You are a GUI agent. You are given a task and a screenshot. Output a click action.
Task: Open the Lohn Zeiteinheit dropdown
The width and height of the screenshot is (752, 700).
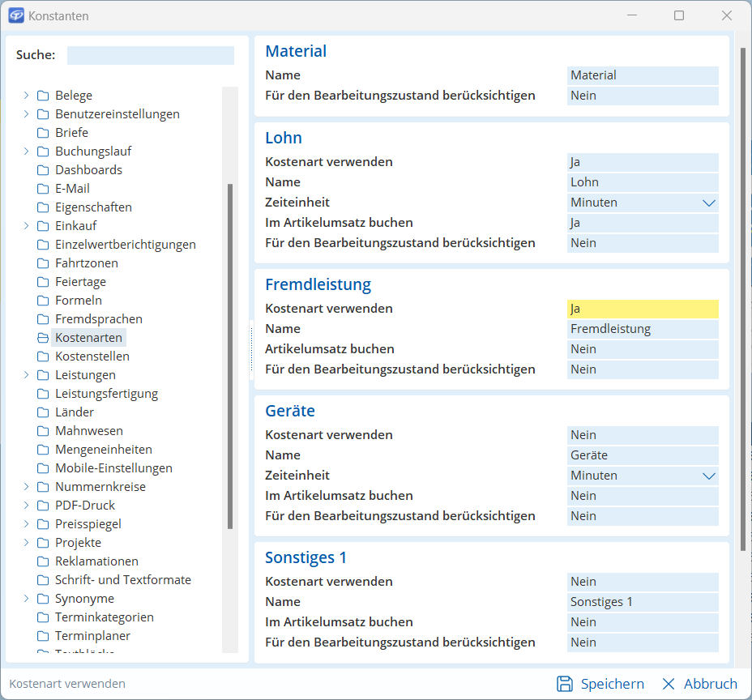[709, 203]
